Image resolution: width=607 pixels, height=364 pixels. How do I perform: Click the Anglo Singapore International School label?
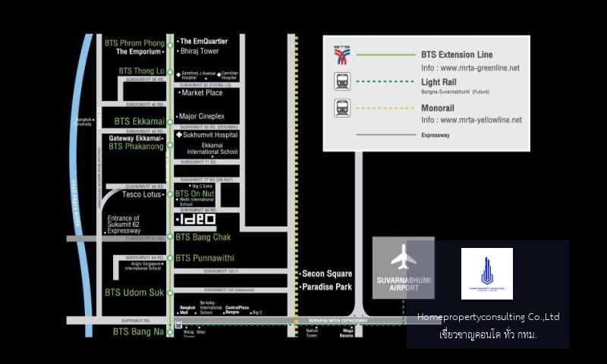(143, 266)
